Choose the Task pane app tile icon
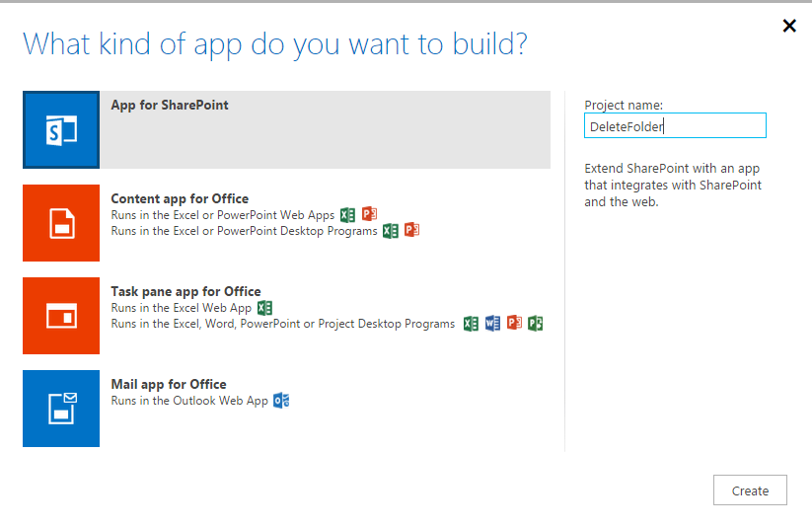Image resolution: width=812 pixels, height=527 pixels. (61, 315)
